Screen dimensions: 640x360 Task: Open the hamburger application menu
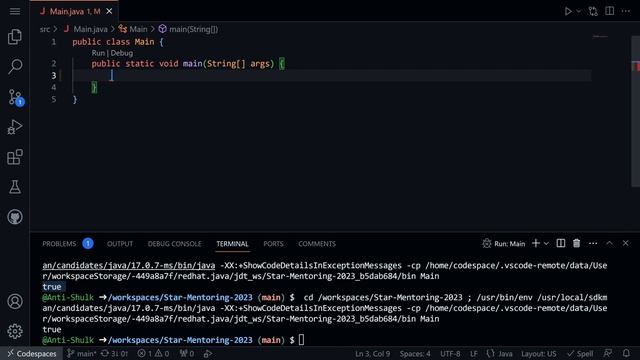(15, 11)
